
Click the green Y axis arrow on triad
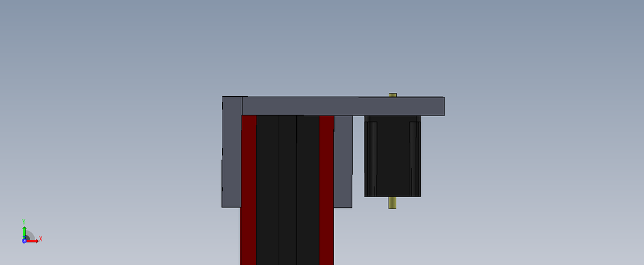click(x=24, y=230)
